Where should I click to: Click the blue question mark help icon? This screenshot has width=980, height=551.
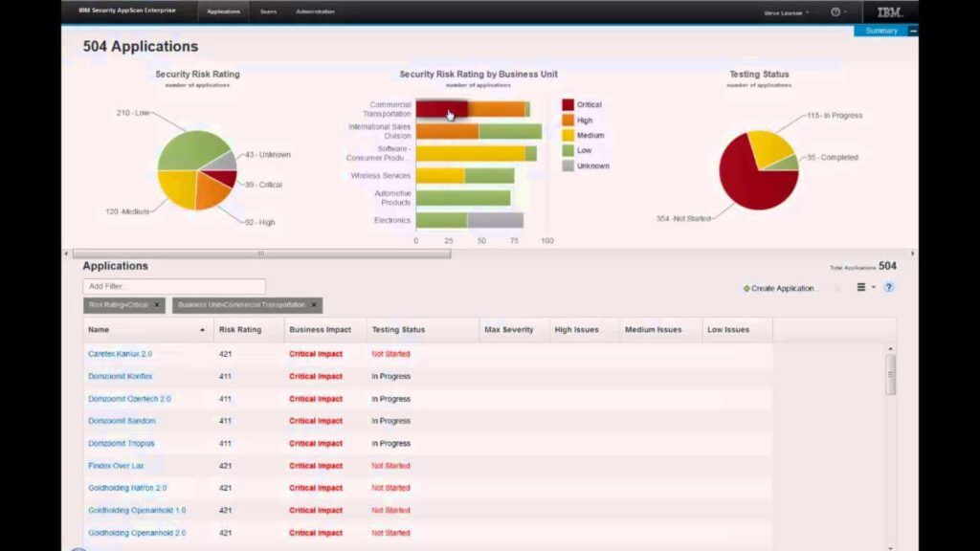(x=889, y=287)
